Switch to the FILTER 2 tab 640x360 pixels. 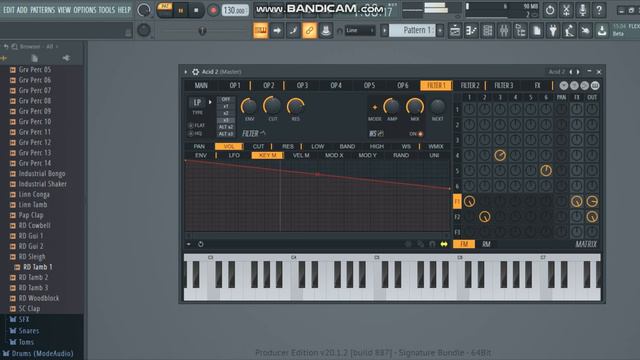(x=470, y=85)
